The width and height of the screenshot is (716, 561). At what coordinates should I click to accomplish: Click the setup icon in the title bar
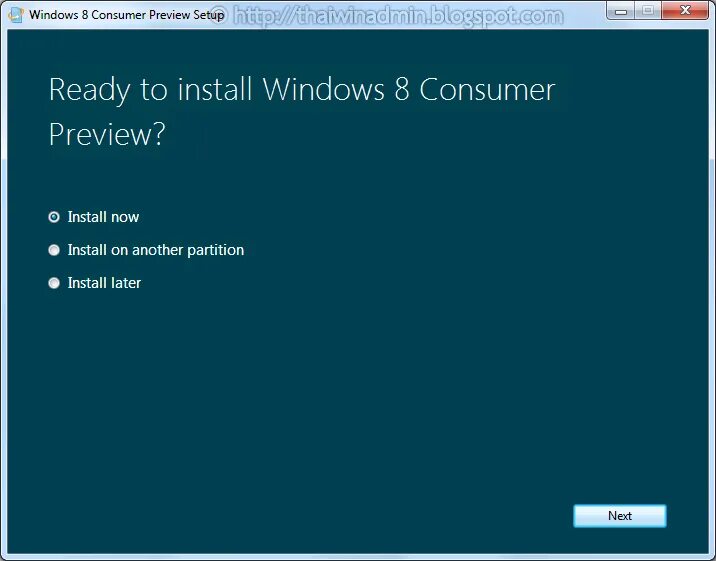point(16,14)
